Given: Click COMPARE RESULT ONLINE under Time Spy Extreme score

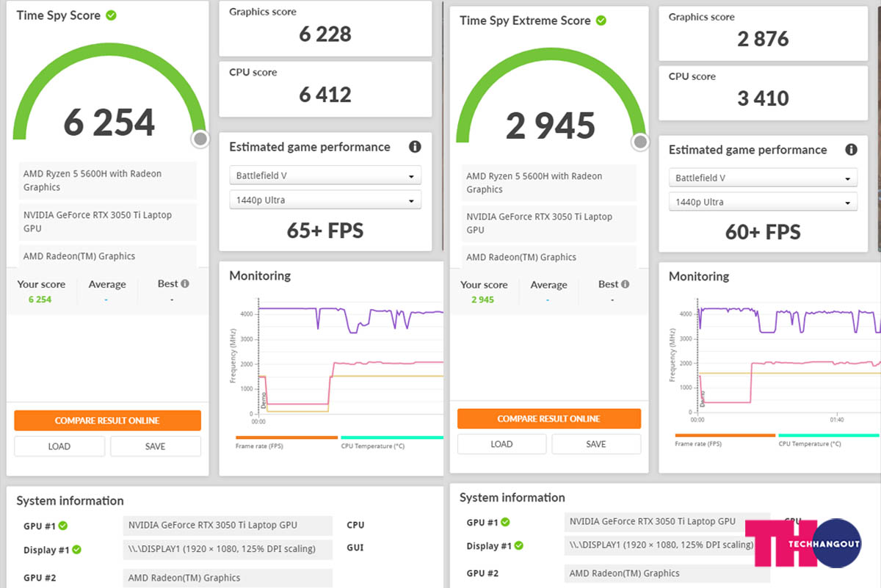Looking at the screenshot, I should click(x=549, y=418).
